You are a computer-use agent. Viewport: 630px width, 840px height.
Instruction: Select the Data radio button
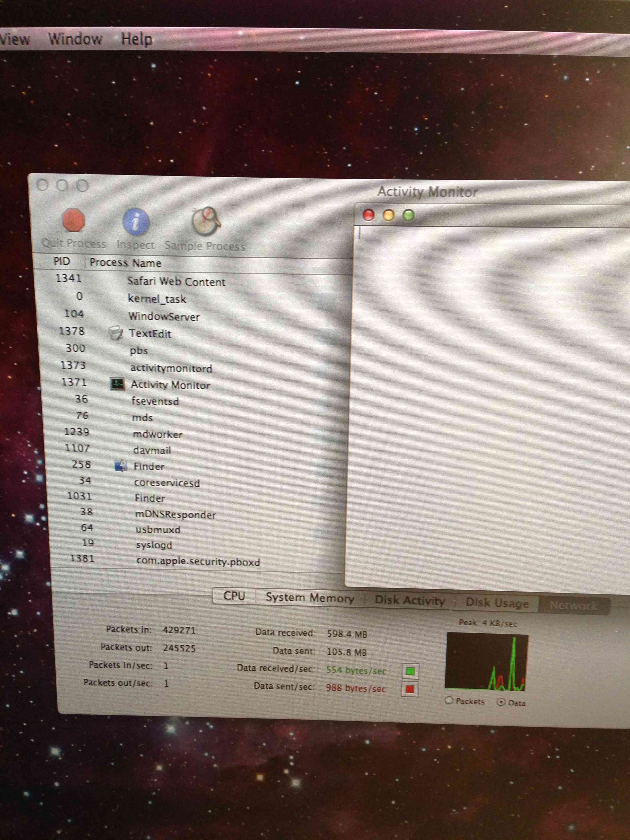pyautogui.click(x=501, y=702)
